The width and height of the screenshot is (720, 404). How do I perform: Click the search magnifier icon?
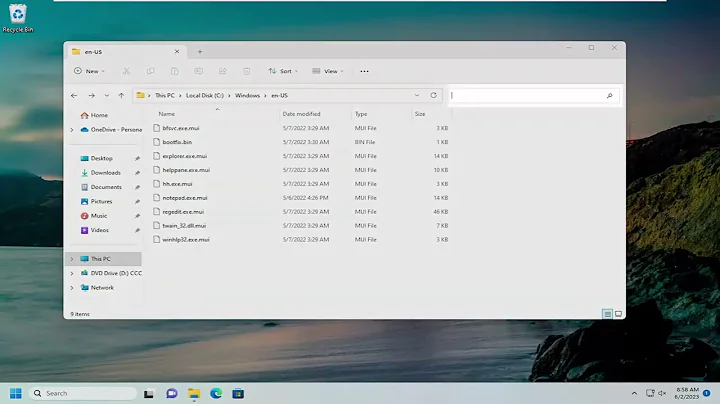click(609, 95)
